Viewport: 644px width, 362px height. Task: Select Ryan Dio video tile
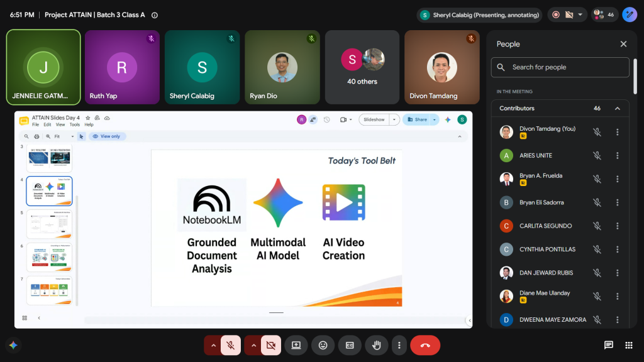pyautogui.click(x=282, y=67)
